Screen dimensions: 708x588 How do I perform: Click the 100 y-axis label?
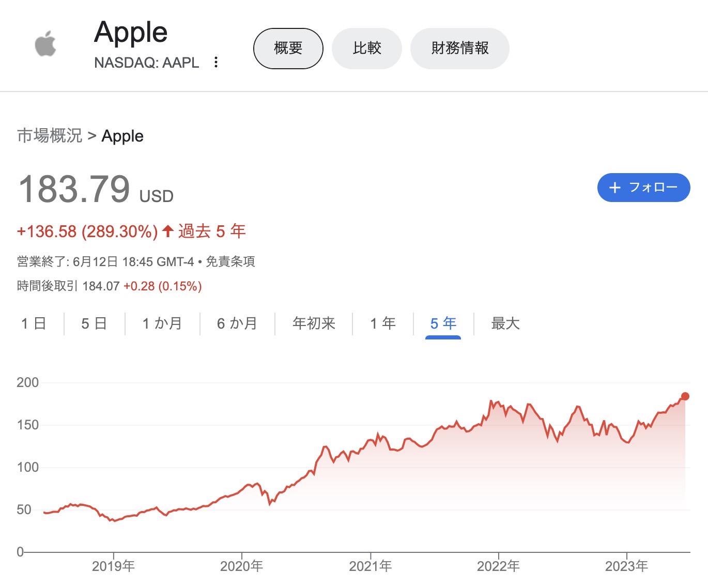[27, 467]
